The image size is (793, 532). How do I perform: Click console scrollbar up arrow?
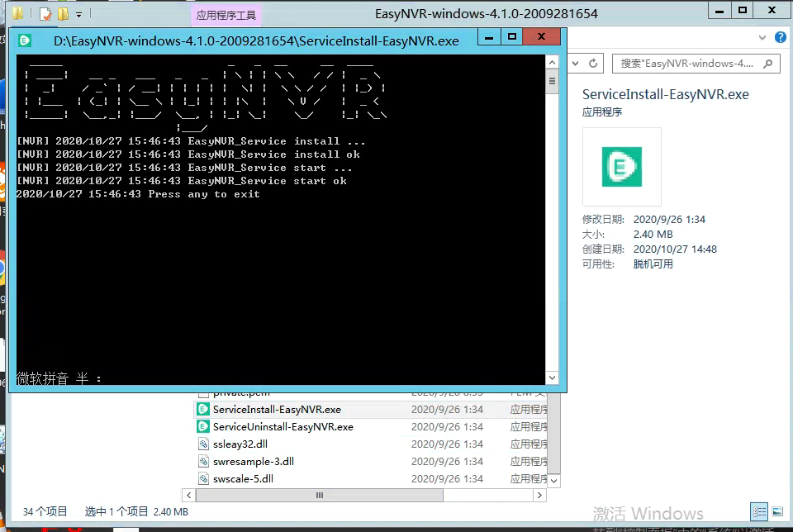(553, 62)
